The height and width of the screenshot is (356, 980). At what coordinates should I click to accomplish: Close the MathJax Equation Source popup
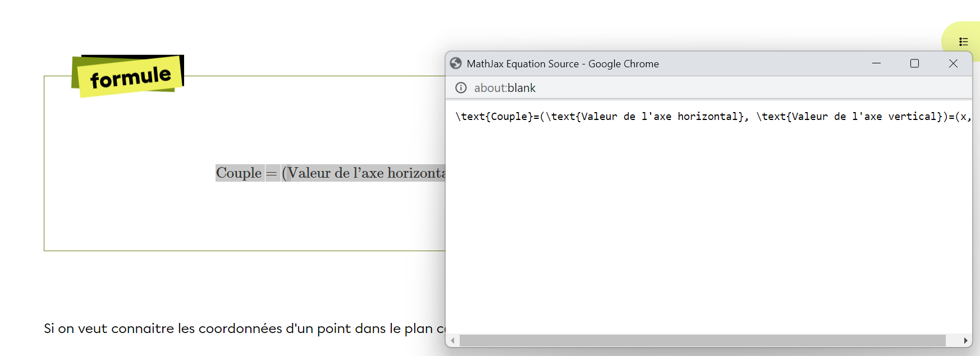953,63
